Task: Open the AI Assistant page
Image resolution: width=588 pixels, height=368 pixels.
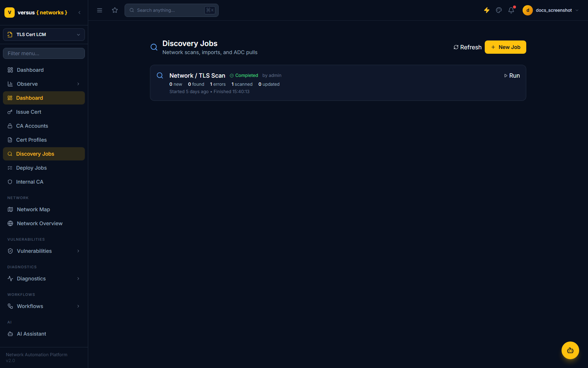Action: click(44, 334)
